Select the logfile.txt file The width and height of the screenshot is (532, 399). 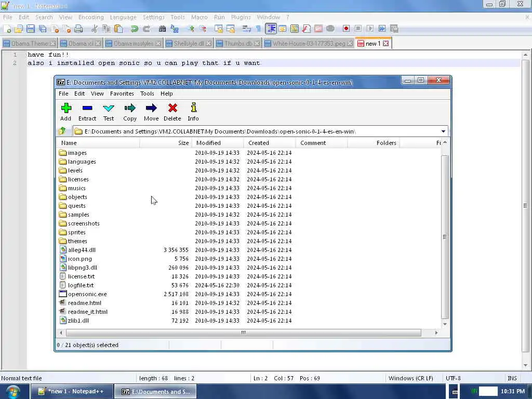81,285
